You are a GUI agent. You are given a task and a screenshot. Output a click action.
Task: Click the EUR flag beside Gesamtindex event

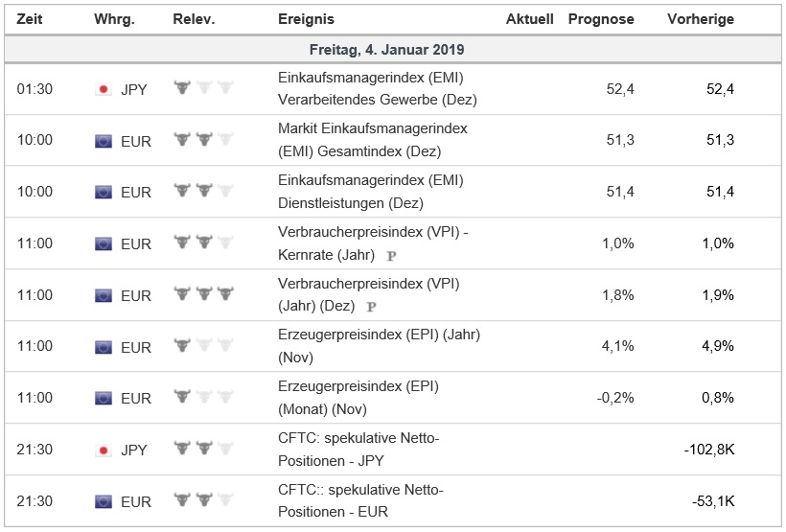coord(104,141)
